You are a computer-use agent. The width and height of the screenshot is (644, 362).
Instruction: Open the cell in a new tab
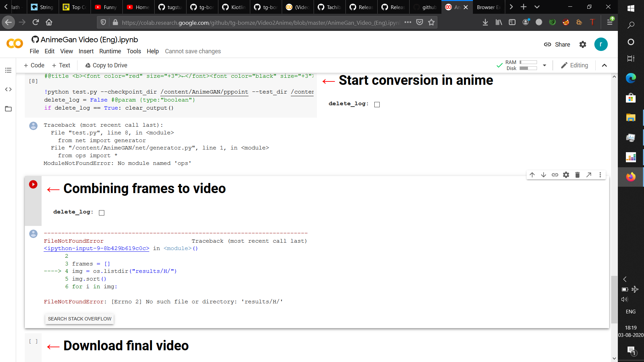589,175
